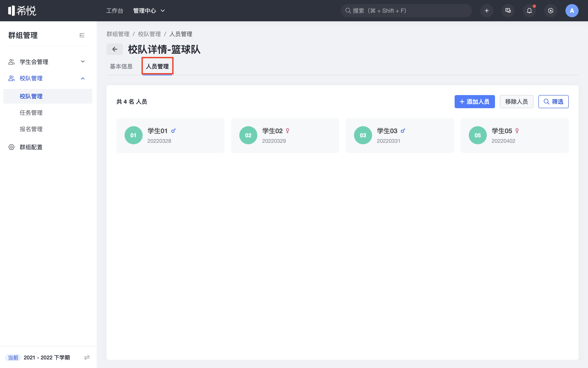Image resolution: width=588 pixels, height=368 pixels.
Task: Open the messages chat icon
Action: 508,11
